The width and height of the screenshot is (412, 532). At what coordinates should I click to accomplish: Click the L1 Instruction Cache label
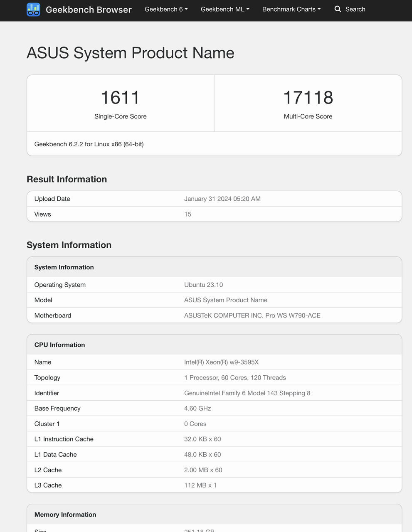64,439
